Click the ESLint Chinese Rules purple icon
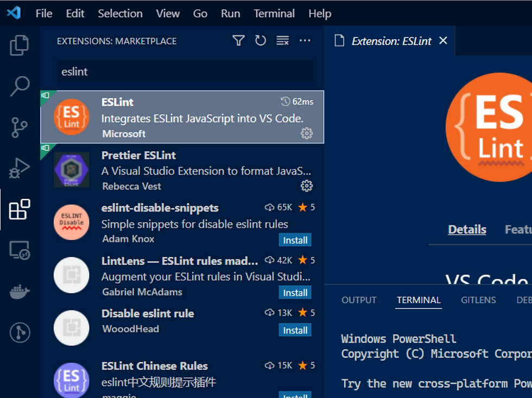This screenshot has height=398, width=532. [72, 380]
